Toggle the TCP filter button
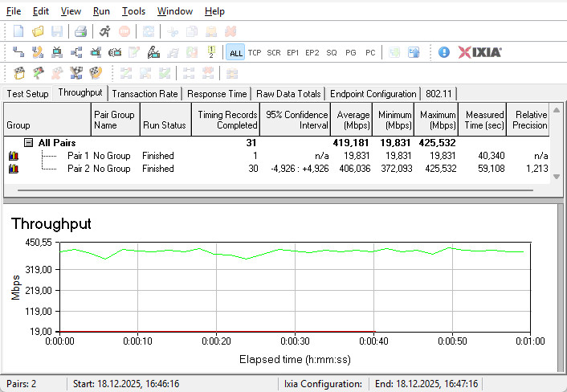Viewport: 567px width, 392px height. (x=255, y=52)
